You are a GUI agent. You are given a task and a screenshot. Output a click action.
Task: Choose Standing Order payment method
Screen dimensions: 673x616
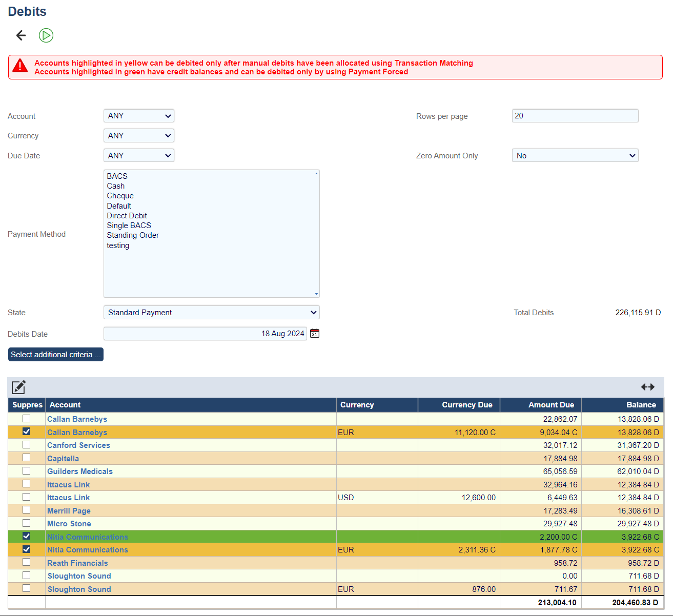[x=133, y=235]
